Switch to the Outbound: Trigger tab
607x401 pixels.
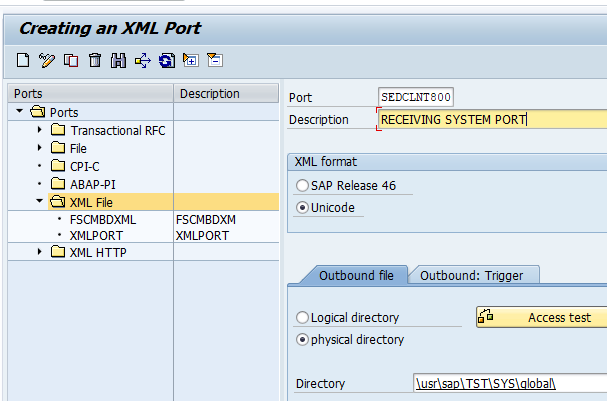coord(478,275)
